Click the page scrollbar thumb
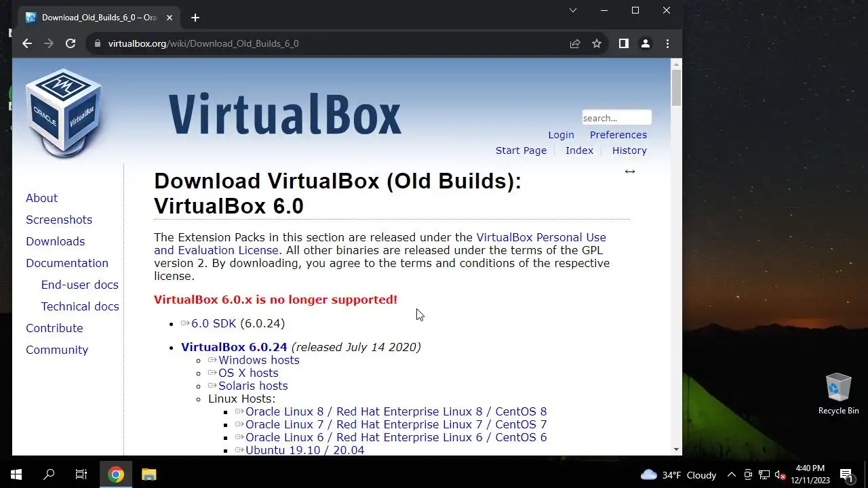 point(676,87)
